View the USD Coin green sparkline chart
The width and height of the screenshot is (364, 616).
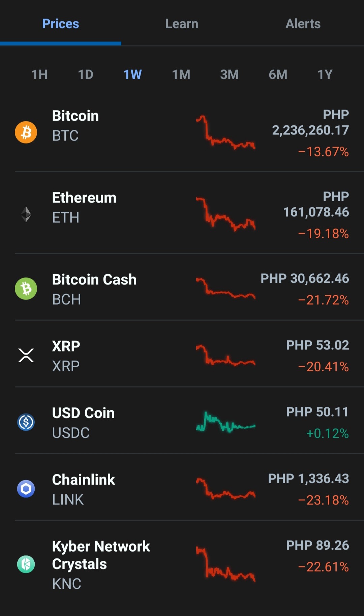226,422
